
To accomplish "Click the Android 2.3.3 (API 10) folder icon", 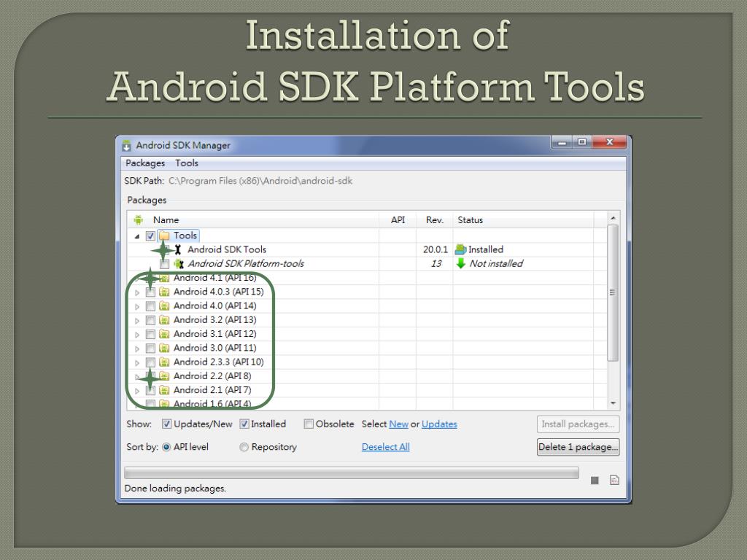I will point(164,362).
